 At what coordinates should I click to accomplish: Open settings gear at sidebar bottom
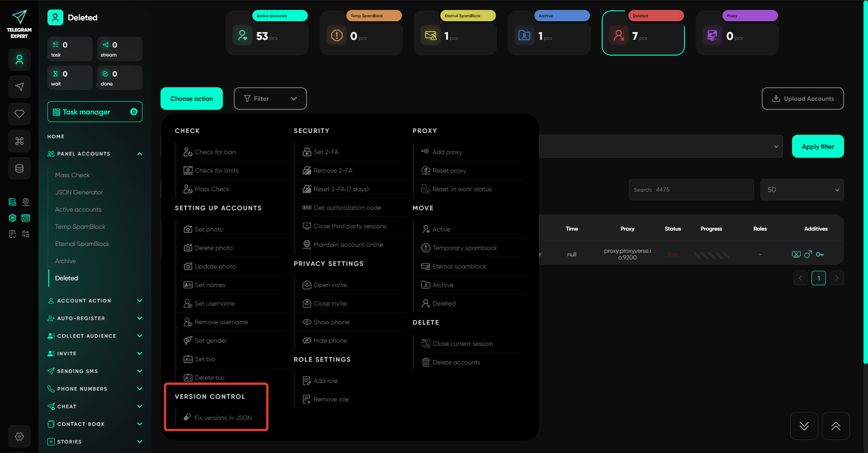pos(19,436)
